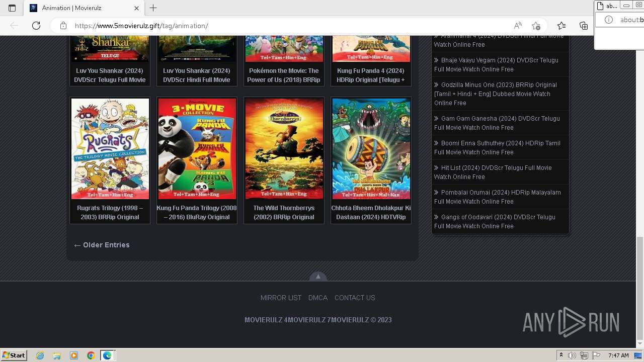
Task: Open Luv You Shankar Telugu movie poster
Action: pos(110,49)
